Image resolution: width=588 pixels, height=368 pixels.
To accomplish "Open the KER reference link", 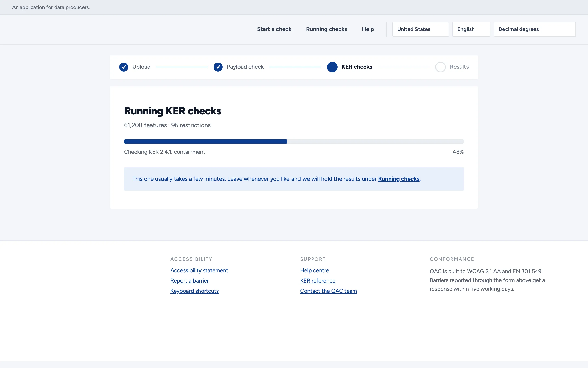I will pyautogui.click(x=317, y=281).
